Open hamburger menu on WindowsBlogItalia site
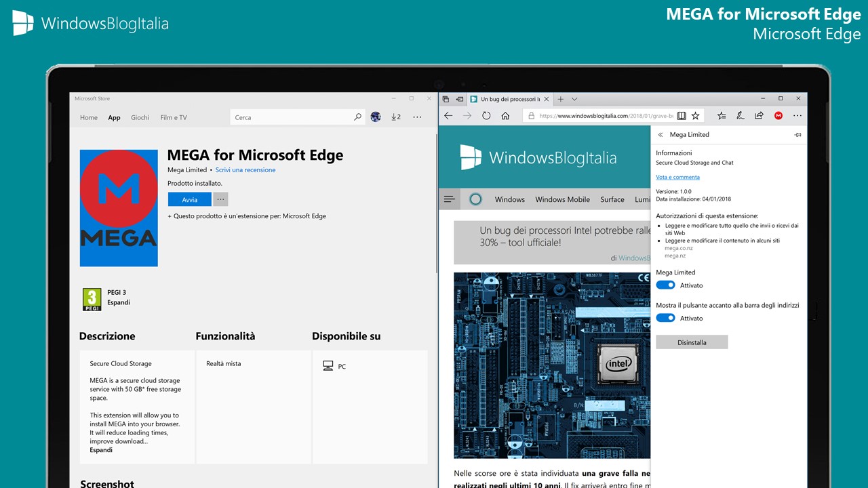 (449, 199)
